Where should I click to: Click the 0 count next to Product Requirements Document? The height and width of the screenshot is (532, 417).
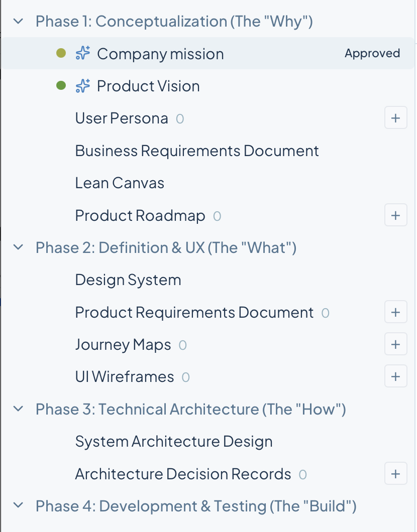click(326, 313)
